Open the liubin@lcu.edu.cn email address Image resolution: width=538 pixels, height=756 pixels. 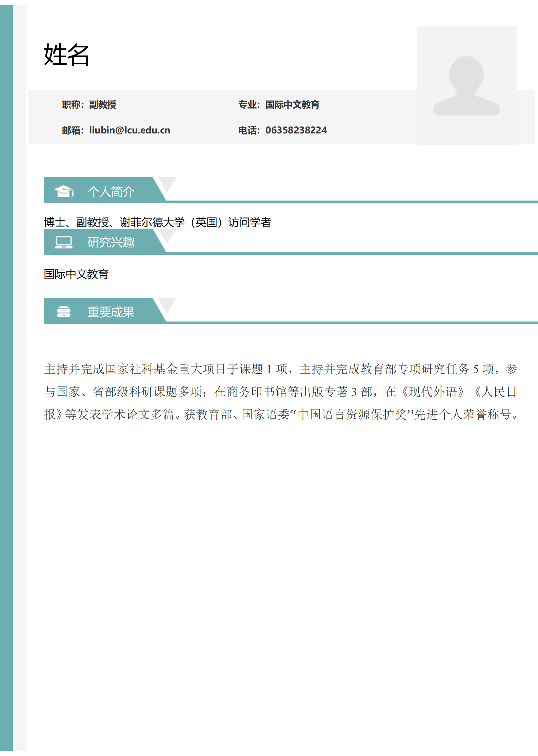pyautogui.click(x=129, y=130)
